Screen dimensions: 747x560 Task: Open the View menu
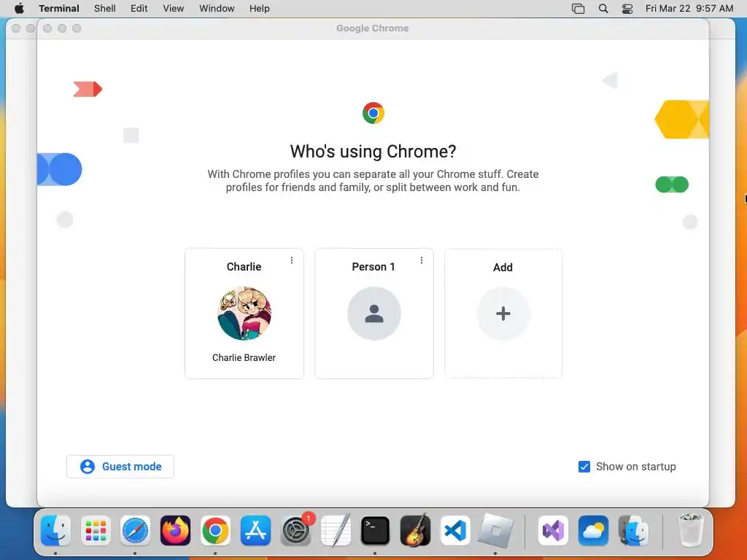coord(174,9)
